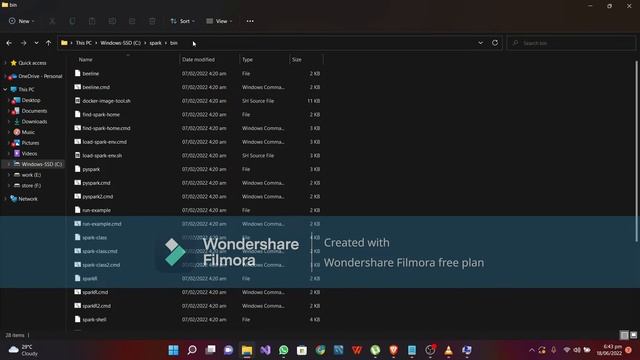Open Task View on taskbar
This screenshot has height=360, width=640.
tap(210, 350)
